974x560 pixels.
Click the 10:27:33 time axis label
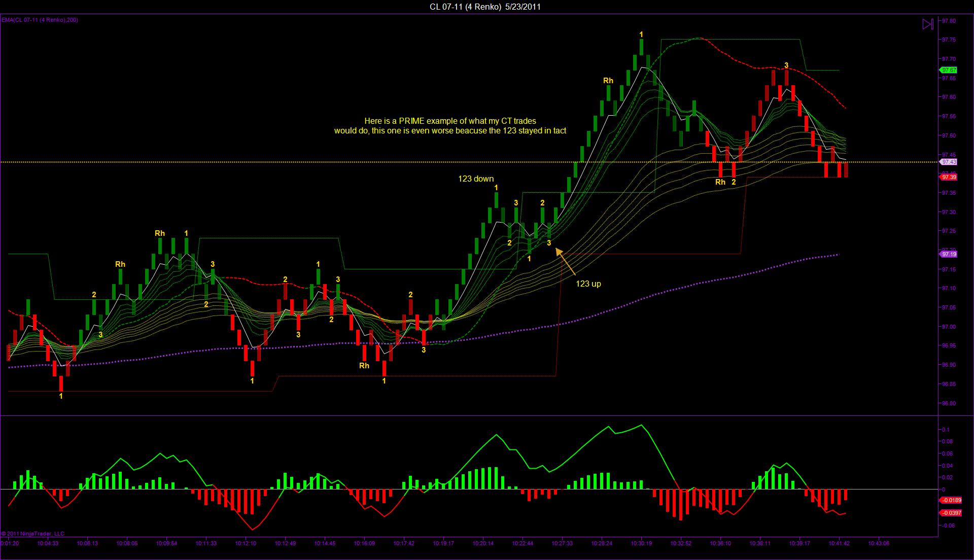point(562,543)
